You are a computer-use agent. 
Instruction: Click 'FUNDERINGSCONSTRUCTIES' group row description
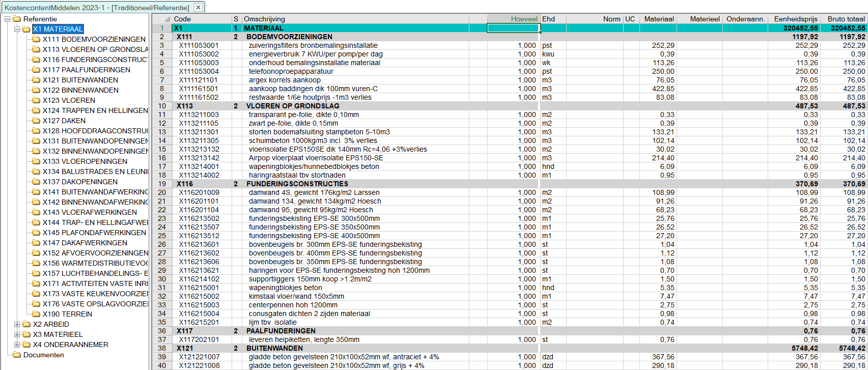pyautogui.click(x=297, y=184)
